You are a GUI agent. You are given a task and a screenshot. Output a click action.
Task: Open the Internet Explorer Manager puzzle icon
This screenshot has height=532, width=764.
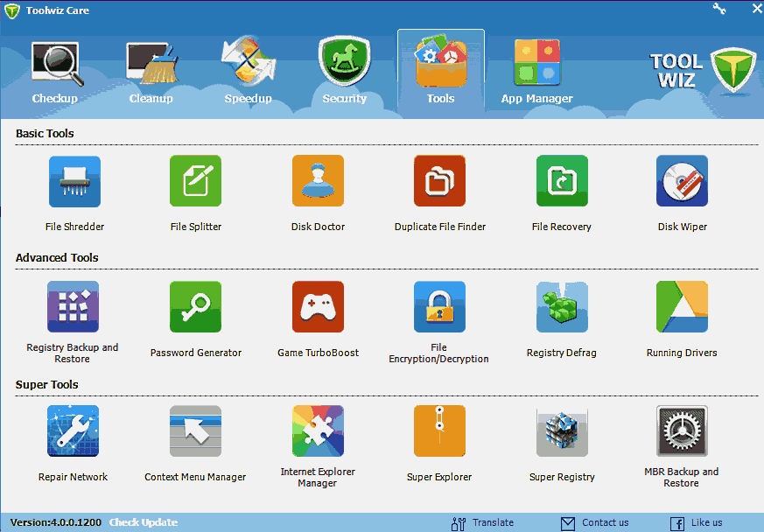point(318,431)
